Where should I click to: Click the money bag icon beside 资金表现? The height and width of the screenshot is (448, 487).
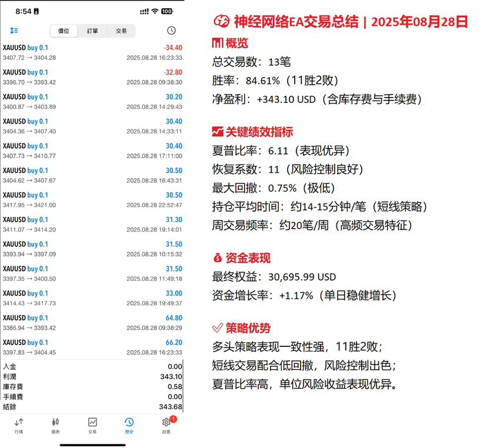point(218,258)
